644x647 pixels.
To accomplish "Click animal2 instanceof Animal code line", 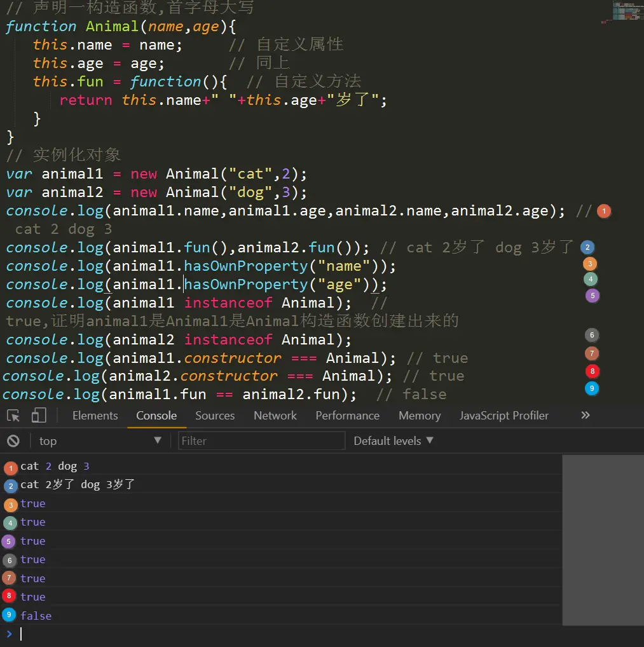I will tap(179, 340).
